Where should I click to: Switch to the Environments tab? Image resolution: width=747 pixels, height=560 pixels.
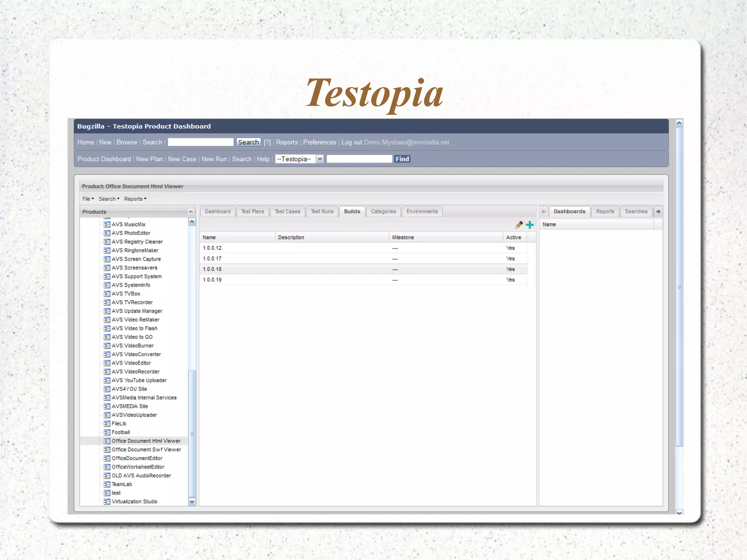(422, 212)
